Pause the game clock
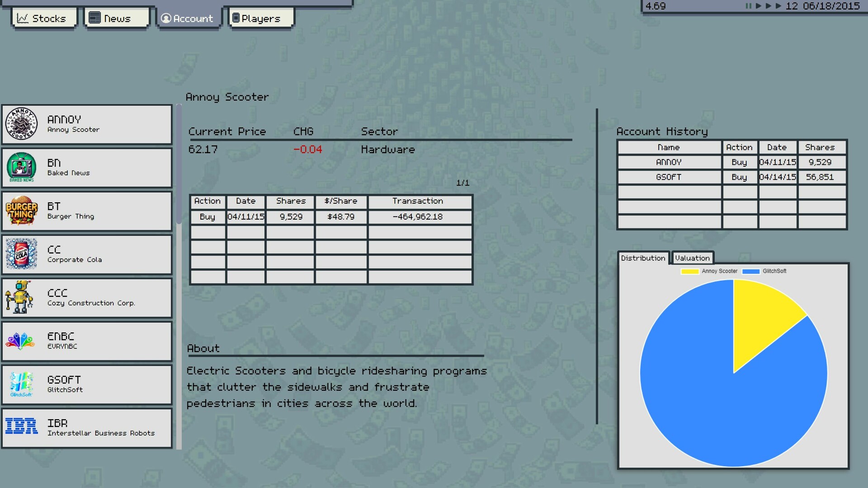Screen dimensions: 868x488 click(748, 6)
